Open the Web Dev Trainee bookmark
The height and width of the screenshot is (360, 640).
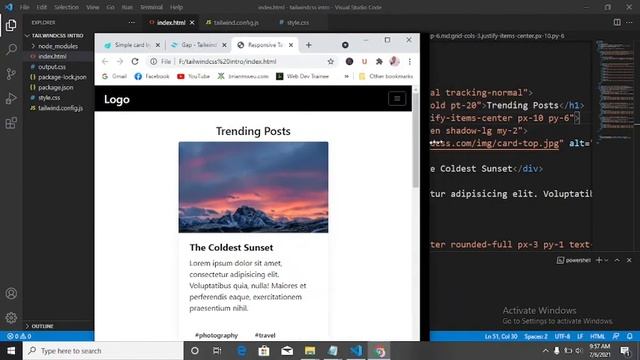(x=302, y=76)
